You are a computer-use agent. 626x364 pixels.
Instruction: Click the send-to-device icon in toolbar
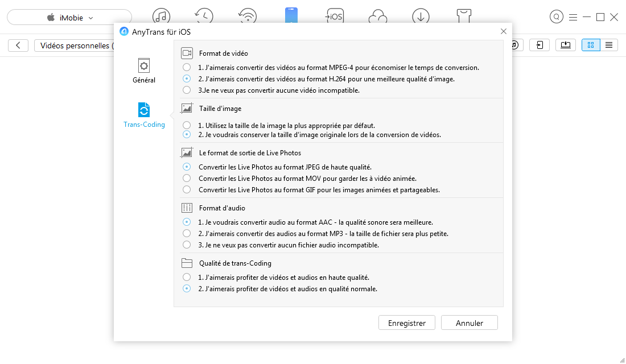pos(539,45)
